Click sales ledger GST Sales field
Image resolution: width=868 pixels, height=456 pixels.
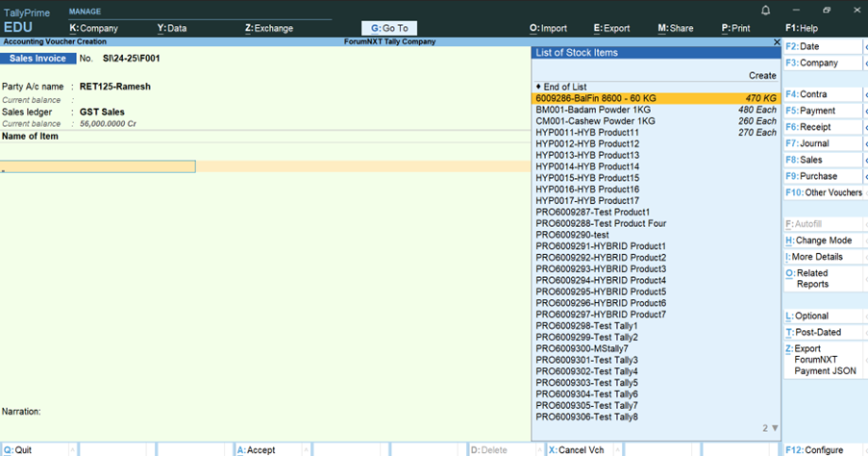[102, 112]
